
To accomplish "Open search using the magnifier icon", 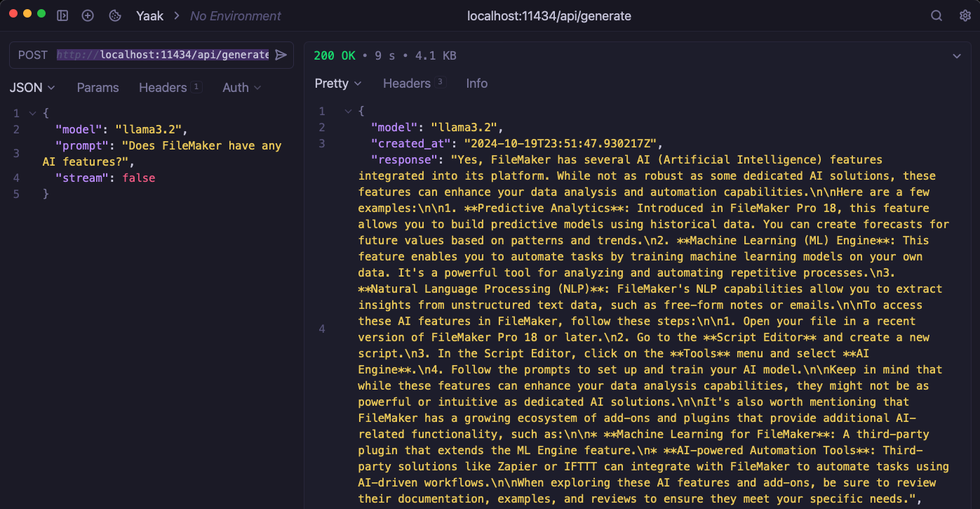I will tap(937, 15).
